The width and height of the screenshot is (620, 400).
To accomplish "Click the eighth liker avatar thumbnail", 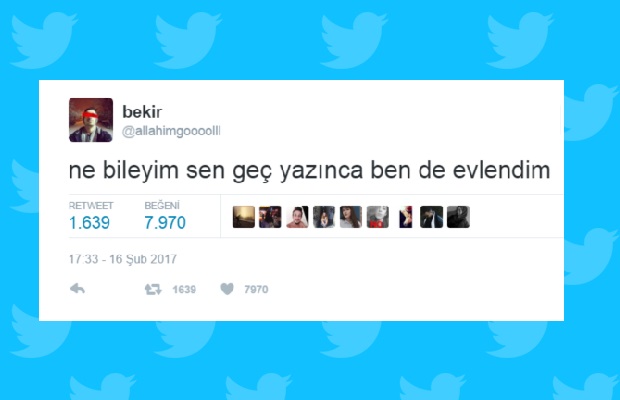I will pos(431,217).
